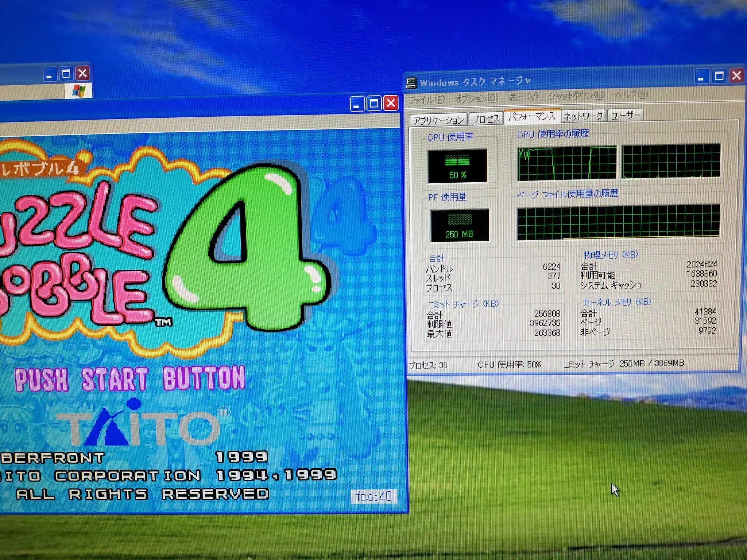Minimize the background window behind the game
The width and height of the screenshot is (747, 560).
(x=49, y=74)
